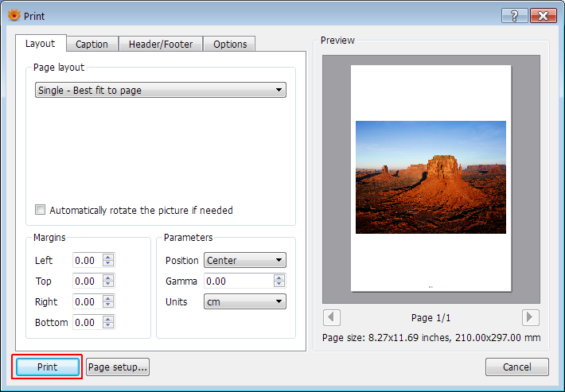This screenshot has height=392, width=565.
Task: Open the Units dropdown showing cm
Action: (245, 301)
